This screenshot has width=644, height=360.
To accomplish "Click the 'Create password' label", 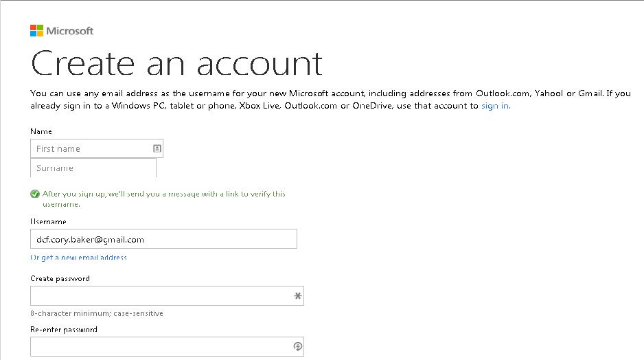I will click(60, 279).
